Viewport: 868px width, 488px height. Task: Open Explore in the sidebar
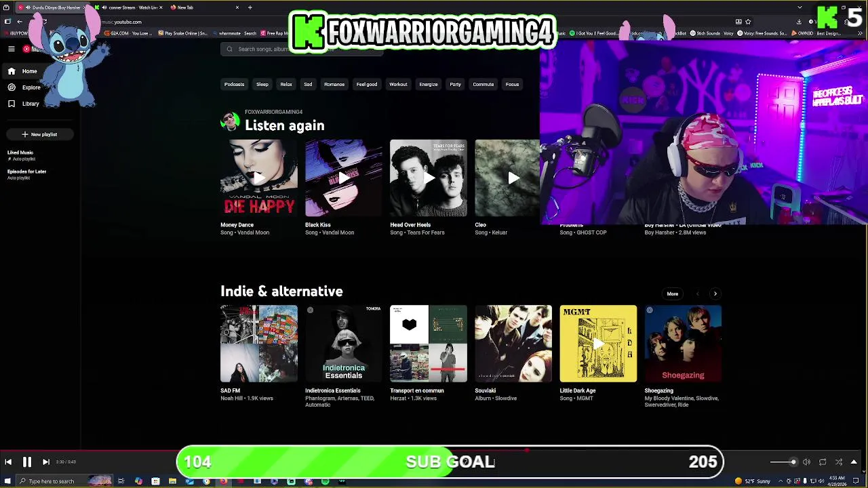click(x=39, y=87)
